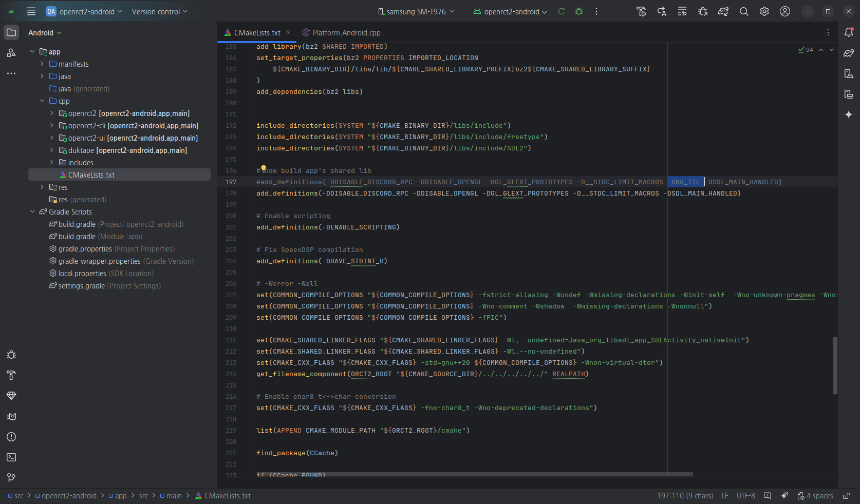Change line separator LF
This screenshot has width=860, height=504.
coord(725,496)
